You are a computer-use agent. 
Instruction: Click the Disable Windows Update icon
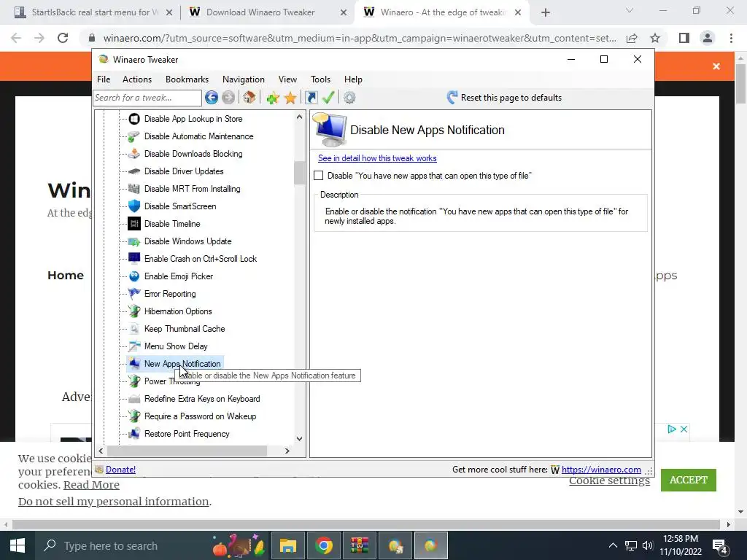click(134, 241)
